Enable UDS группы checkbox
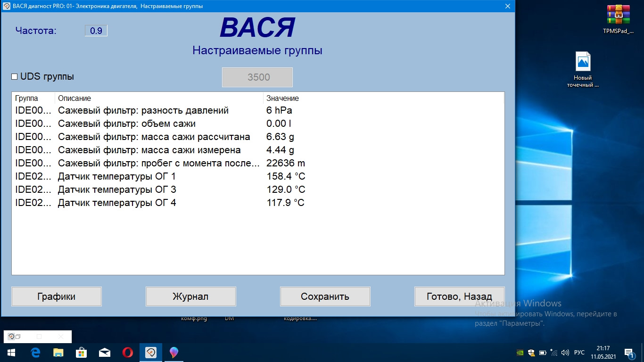Screen dimensions: 644x362 pyautogui.click(x=15, y=76)
